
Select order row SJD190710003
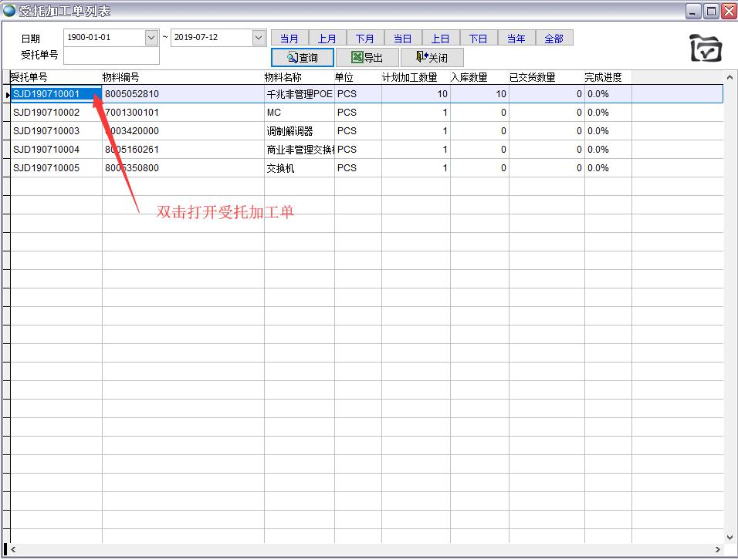[46, 131]
